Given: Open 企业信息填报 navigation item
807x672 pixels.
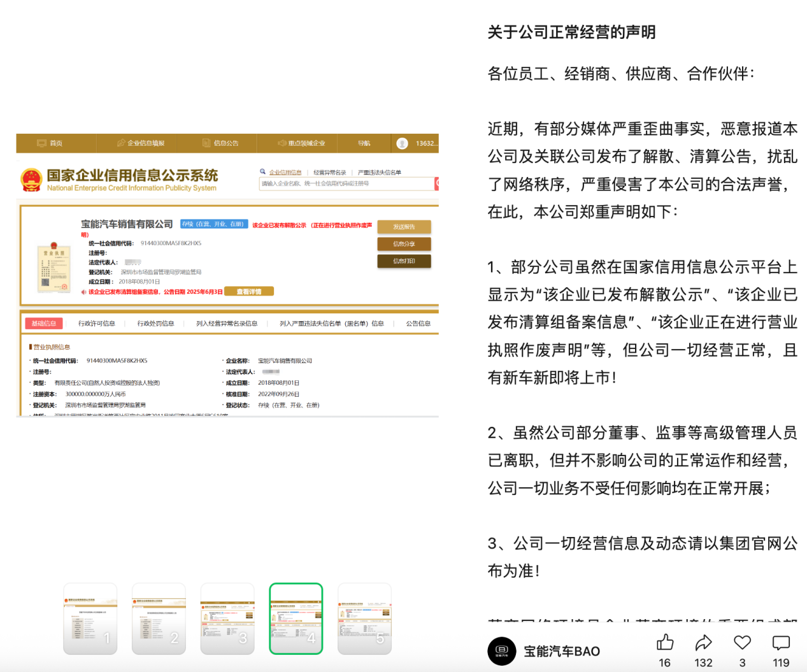Looking at the screenshot, I should [141, 143].
